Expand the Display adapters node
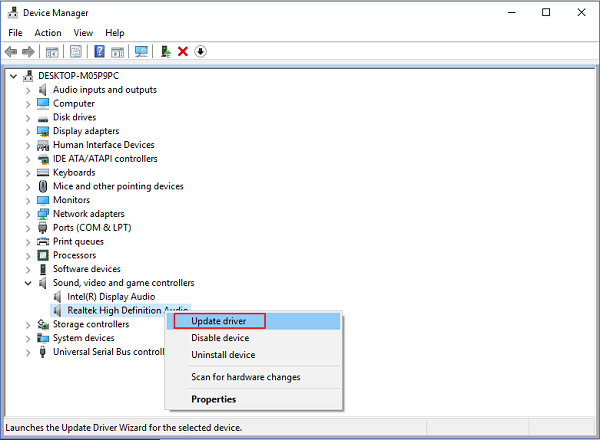The image size is (600, 440). click(x=28, y=131)
